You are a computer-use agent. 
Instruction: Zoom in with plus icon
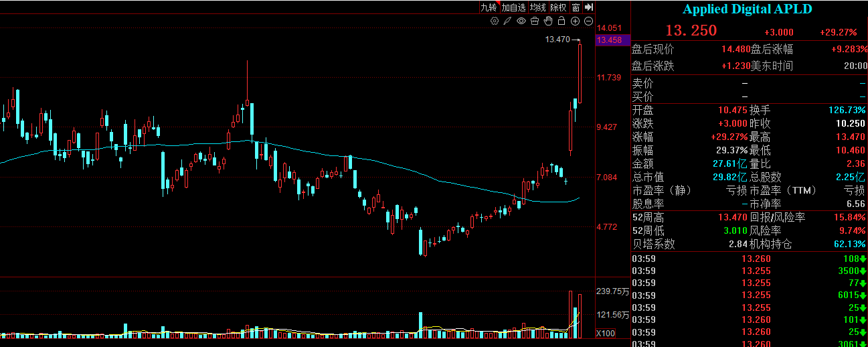[576, 21]
